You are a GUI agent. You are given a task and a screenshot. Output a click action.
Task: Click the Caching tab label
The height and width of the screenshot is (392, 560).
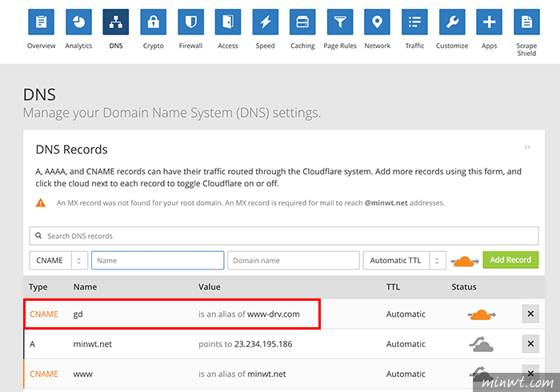click(x=302, y=46)
